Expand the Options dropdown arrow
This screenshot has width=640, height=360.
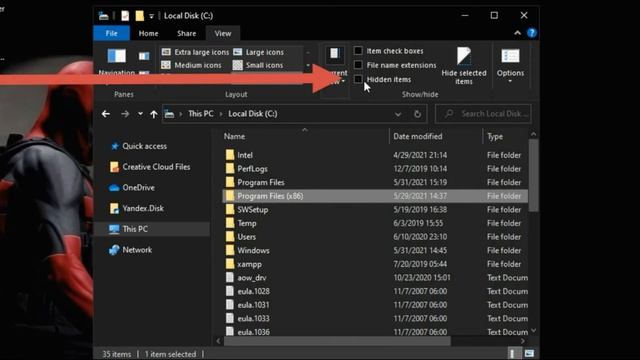(x=510, y=82)
